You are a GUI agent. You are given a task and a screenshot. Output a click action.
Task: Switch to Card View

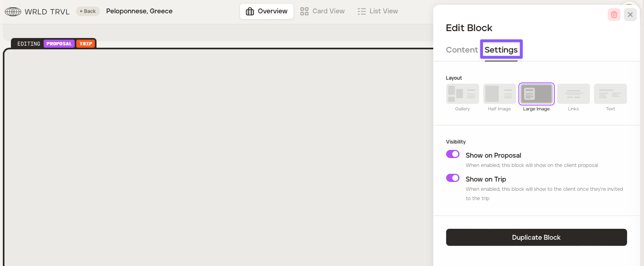click(x=323, y=11)
